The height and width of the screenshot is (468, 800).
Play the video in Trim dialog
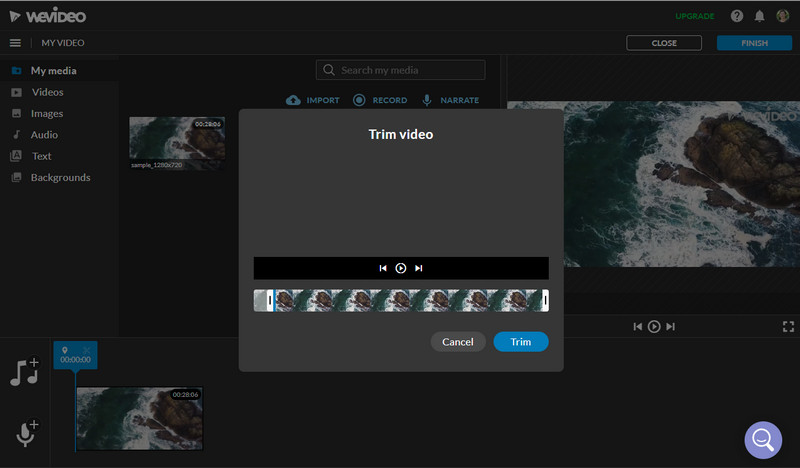(401, 268)
